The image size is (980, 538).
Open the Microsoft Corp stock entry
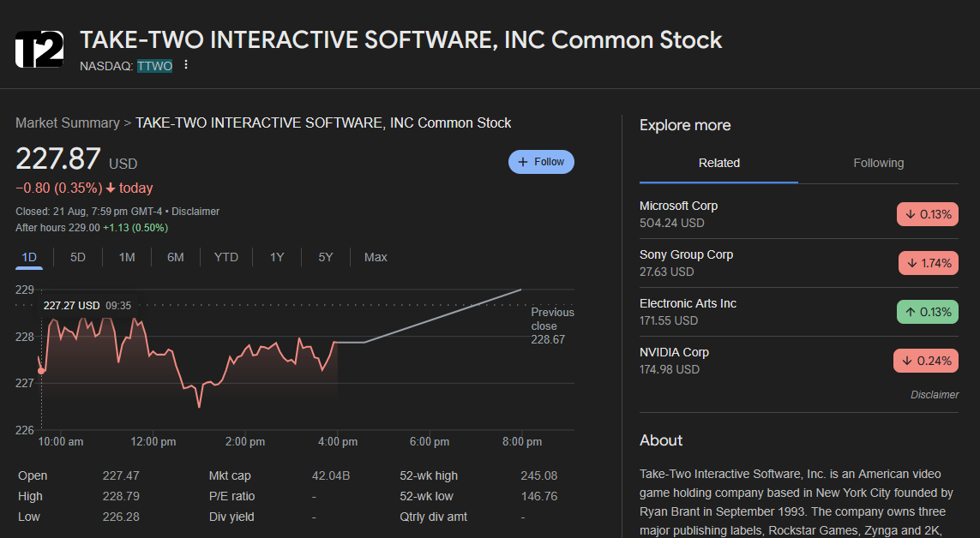679,206
